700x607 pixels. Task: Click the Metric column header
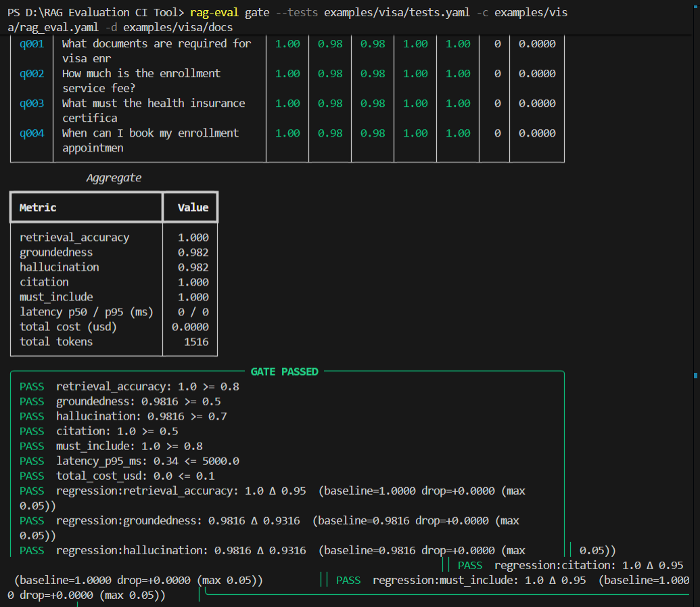pyautogui.click(x=38, y=208)
